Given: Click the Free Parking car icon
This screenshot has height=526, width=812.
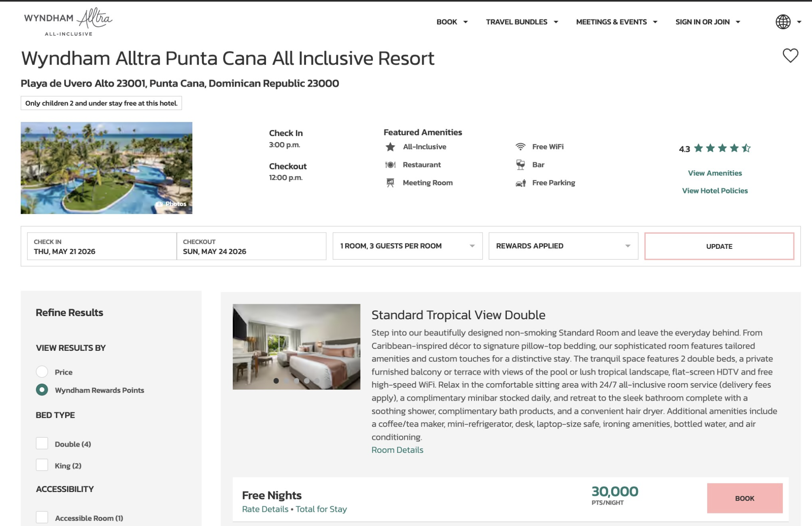Looking at the screenshot, I should 521,183.
